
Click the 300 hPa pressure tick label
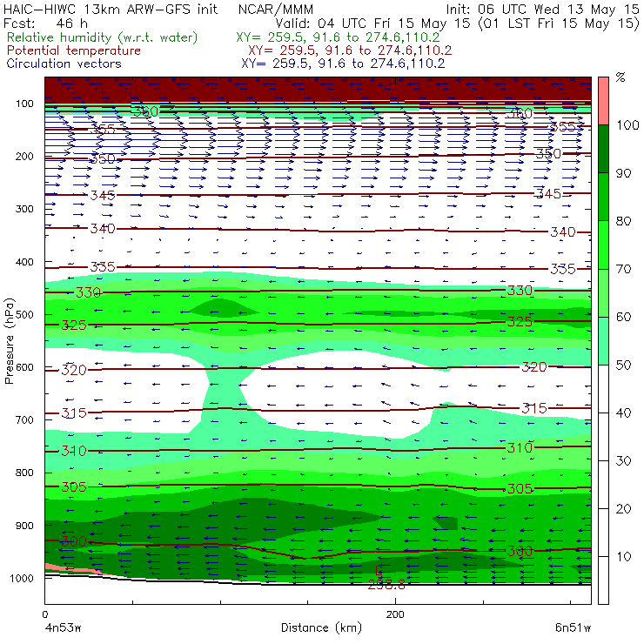click(24, 209)
